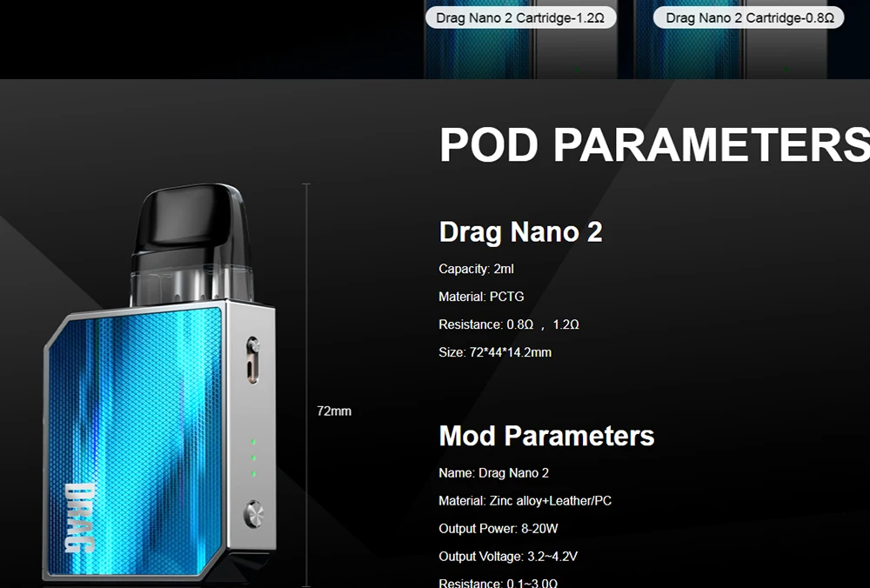Click the Drag Nano 2 Cartridge-1.2Ω label
This screenshot has width=870, height=588.
[520, 17]
